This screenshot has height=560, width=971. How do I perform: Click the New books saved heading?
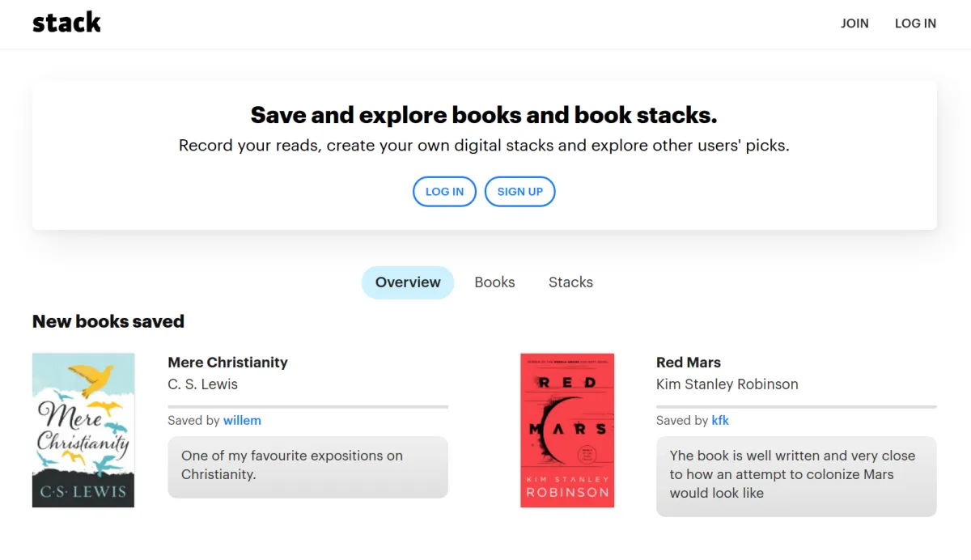point(108,321)
